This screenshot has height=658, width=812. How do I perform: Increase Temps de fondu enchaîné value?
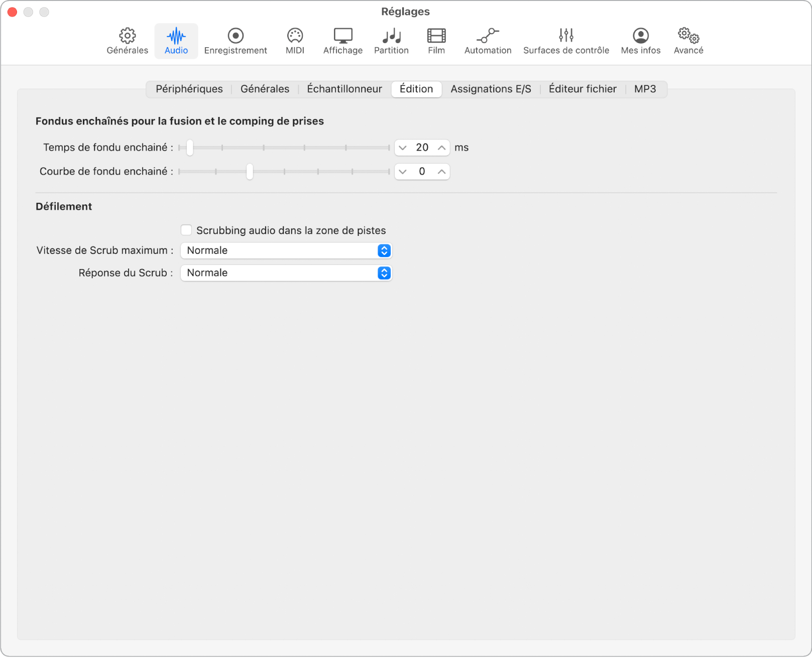[441, 148]
